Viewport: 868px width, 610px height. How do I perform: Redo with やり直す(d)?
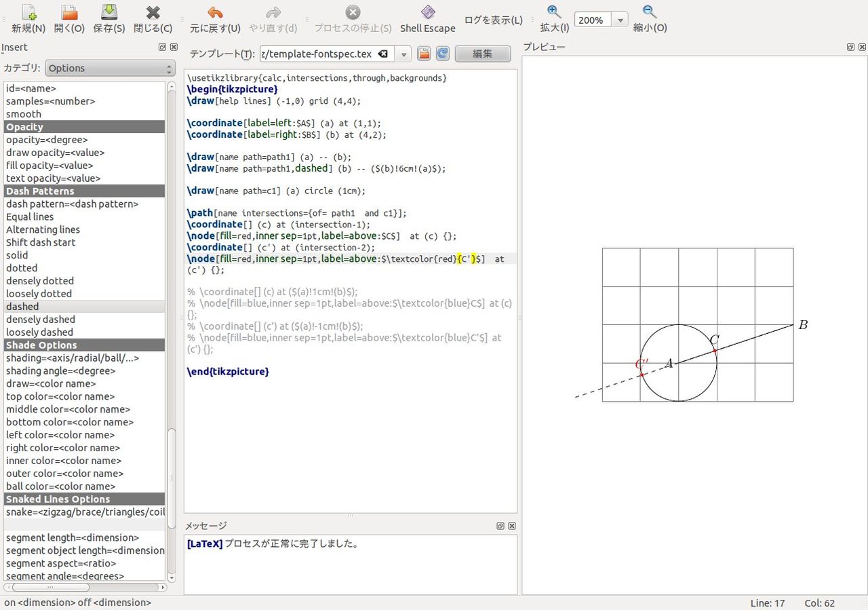coord(273,18)
